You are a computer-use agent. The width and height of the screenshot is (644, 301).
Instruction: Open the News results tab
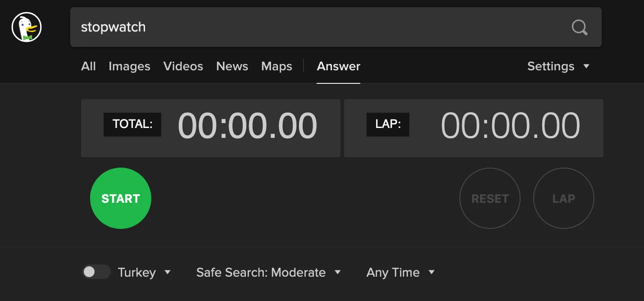pos(232,66)
